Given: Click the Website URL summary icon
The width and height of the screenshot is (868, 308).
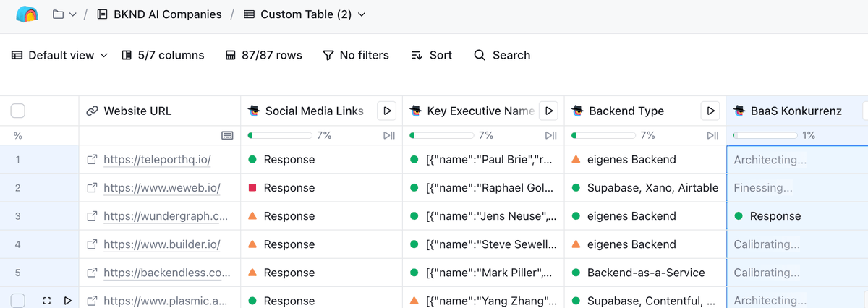Looking at the screenshot, I should coord(226,135).
